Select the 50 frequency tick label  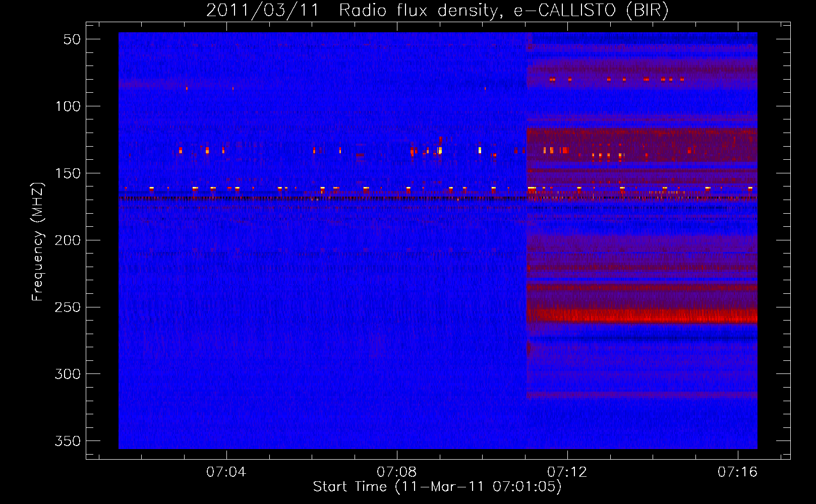click(x=72, y=39)
